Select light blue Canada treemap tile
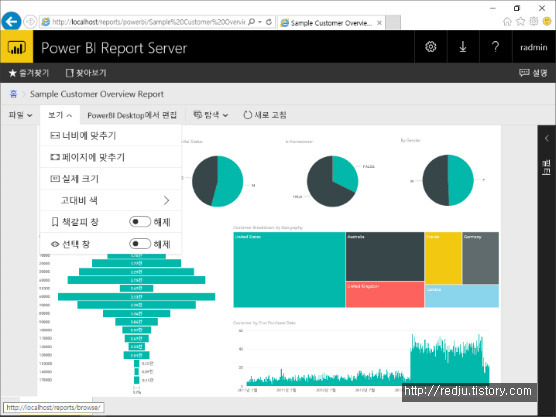 pos(462,296)
